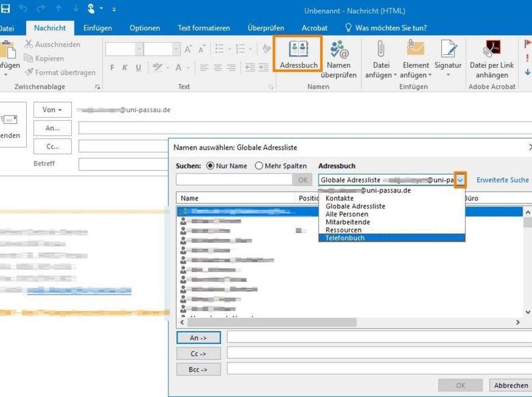Decrease indent icon

coord(250,67)
